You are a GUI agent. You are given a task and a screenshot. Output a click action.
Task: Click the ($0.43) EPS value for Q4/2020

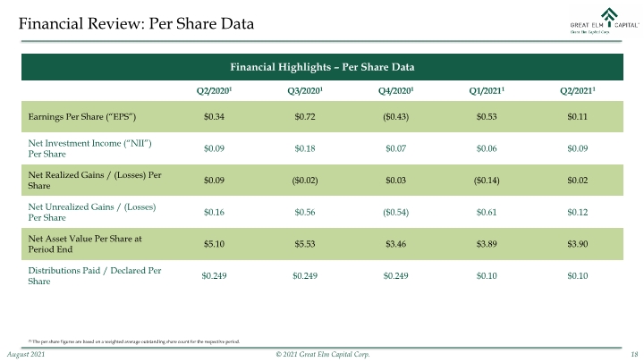(x=395, y=116)
